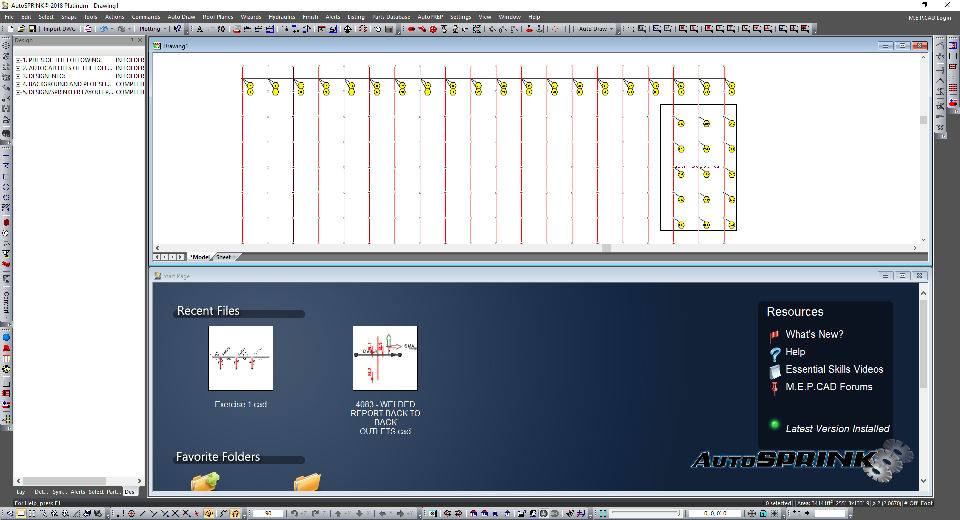This screenshot has height=520, width=960.
Task: Switch to the Model tab in Drawing1
Action: pos(200,257)
